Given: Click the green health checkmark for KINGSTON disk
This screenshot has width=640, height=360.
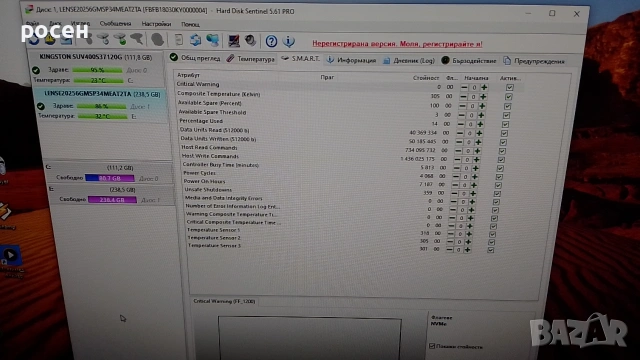Looking at the screenshot, I should pos(36,70).
